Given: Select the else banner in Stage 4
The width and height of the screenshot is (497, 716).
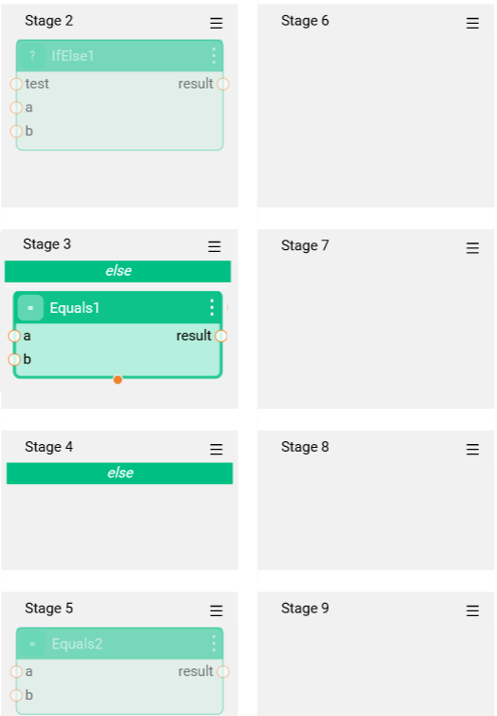Looking at the screenshot, I should [x=120, y=474].
